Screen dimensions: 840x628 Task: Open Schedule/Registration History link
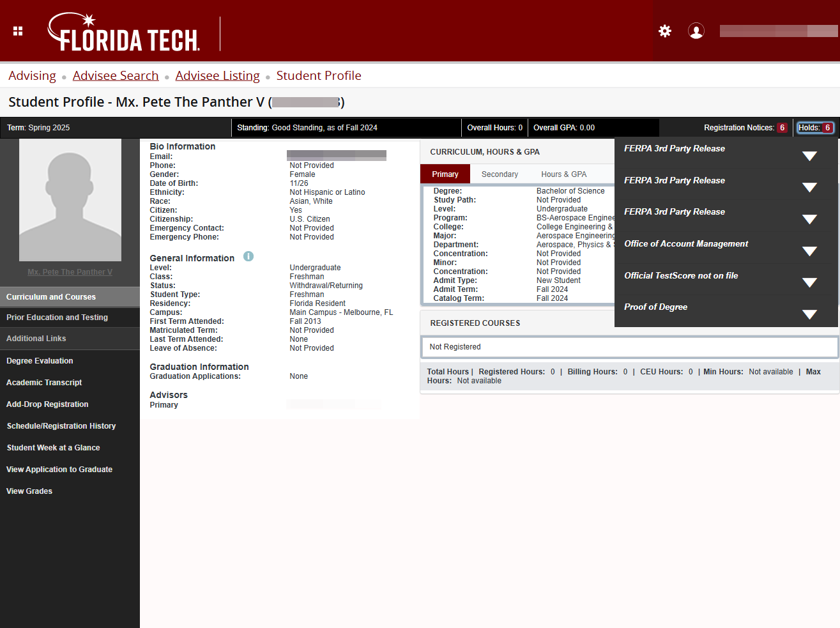tap(61, 426)
